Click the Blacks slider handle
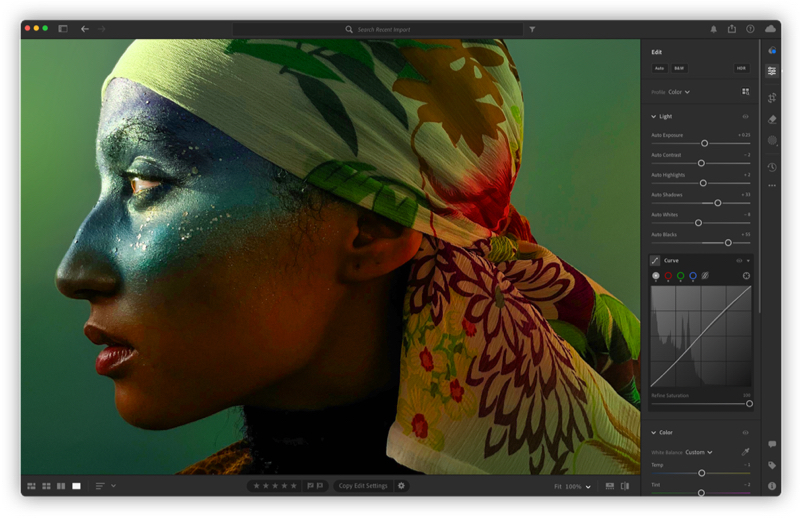 [x=728, y=243]
